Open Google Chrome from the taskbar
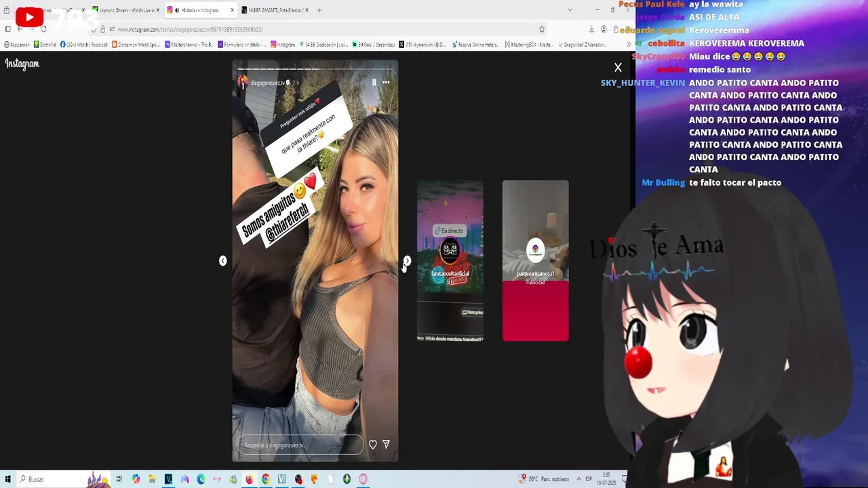Viewport: 868px width, 488px height. point(266,479)
